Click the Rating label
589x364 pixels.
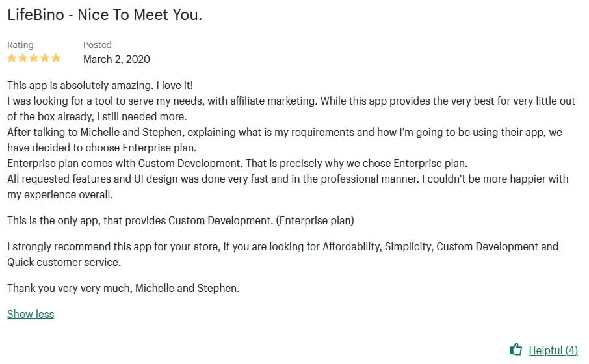[x=20, y=45]
